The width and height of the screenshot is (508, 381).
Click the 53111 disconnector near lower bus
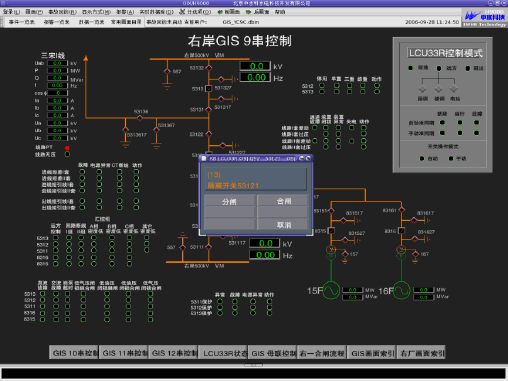tap(209, 247)
